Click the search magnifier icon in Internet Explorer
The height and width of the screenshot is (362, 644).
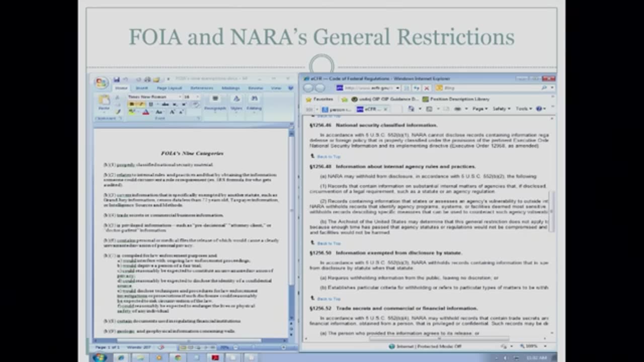pyautogui.click(x=544, y=88)
